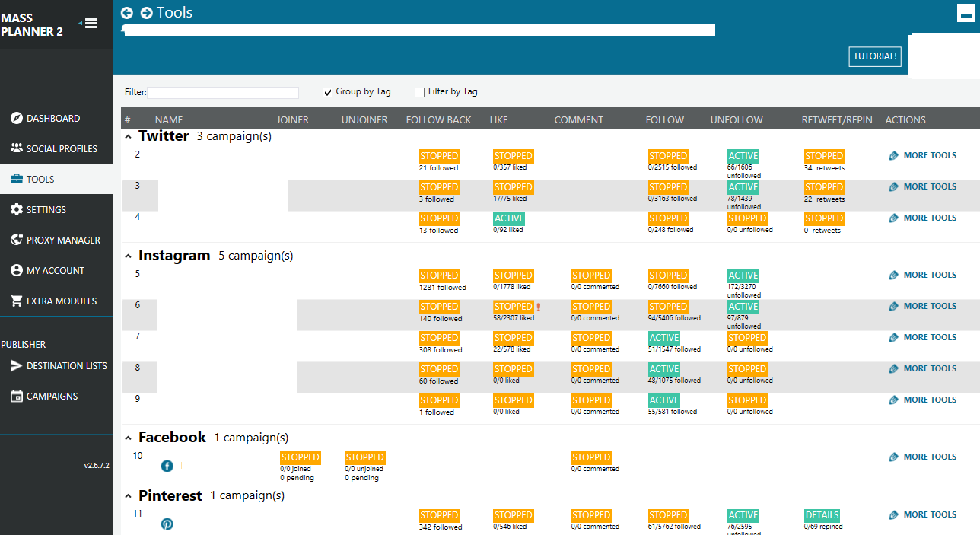Image resolution: width=980 pixels, height=551 pixels.
Task: Click row 11 Unfollow ACTIVE badge
Action: [743, 515]
